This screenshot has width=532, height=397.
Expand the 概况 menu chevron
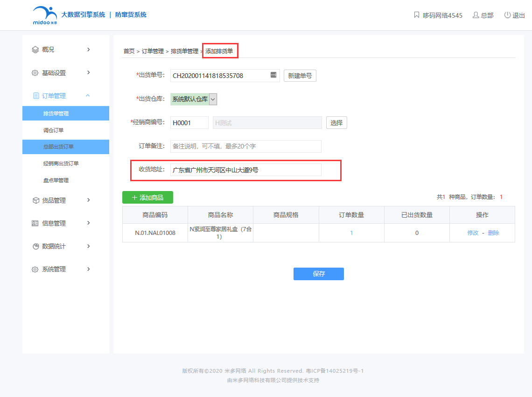[89, 50]
